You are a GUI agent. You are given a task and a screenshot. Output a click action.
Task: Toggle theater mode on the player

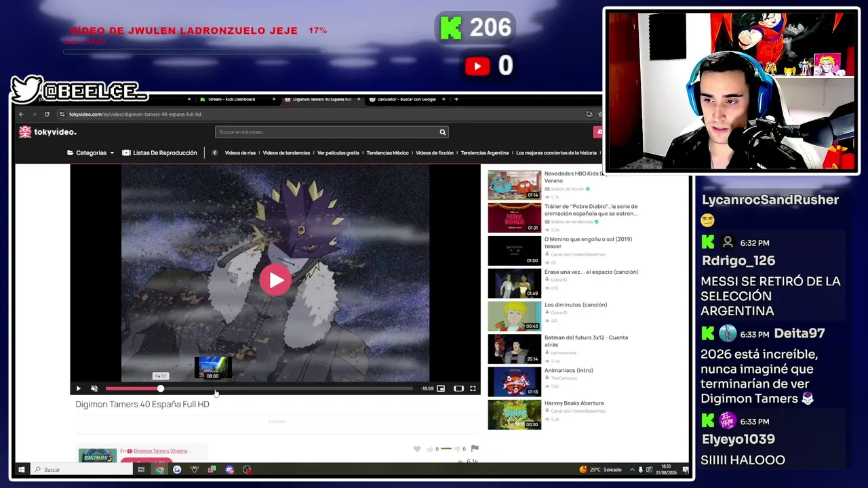458,388
